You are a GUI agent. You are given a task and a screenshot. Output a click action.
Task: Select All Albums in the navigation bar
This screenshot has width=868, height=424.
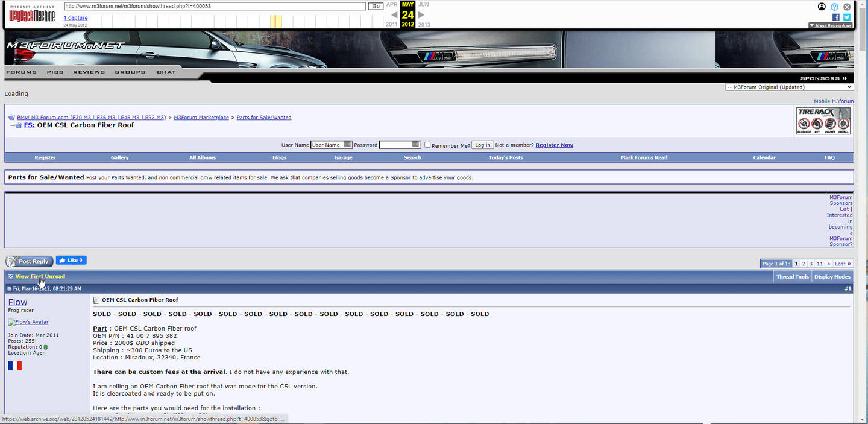point(203,157)
